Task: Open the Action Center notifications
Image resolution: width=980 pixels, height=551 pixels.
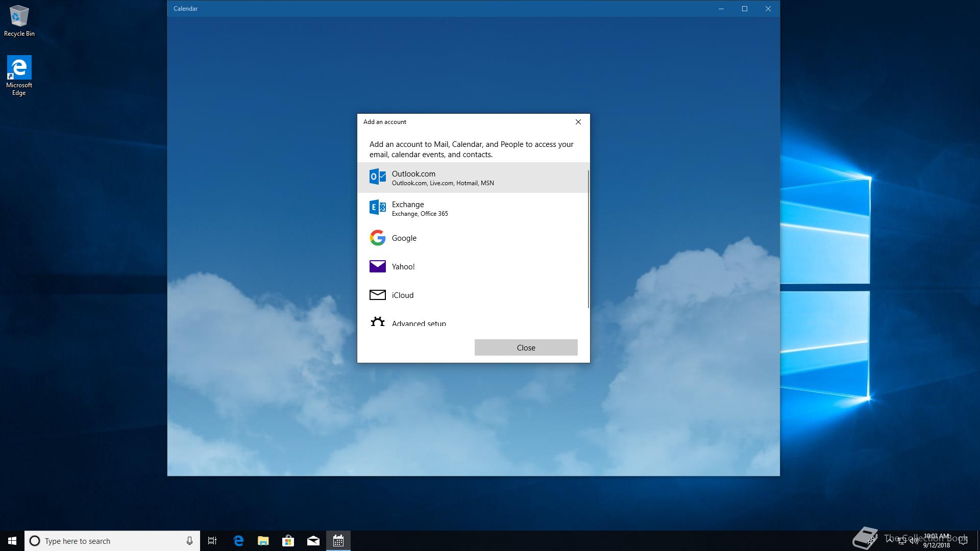Action: tap(963, 541)
